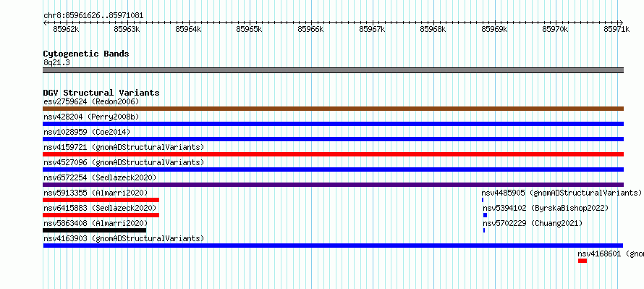Click the 85966k ruler tick label
Viewport: 644px width, 289px height.
coord(310,29)
